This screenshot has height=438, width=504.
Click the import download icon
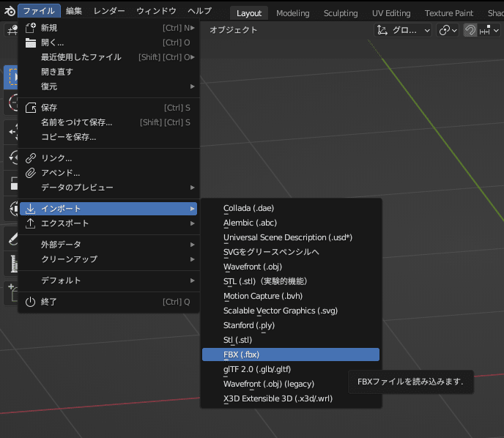(31, 209)
